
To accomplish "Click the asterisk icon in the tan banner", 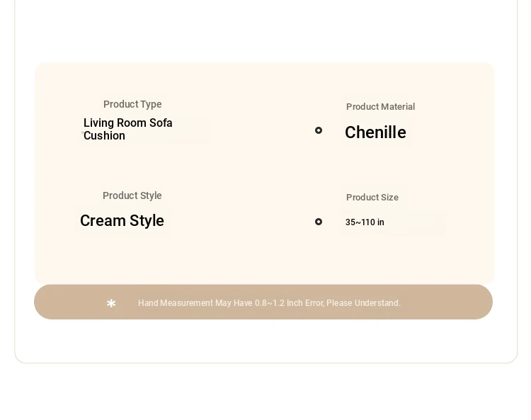I will click(111, 303).
